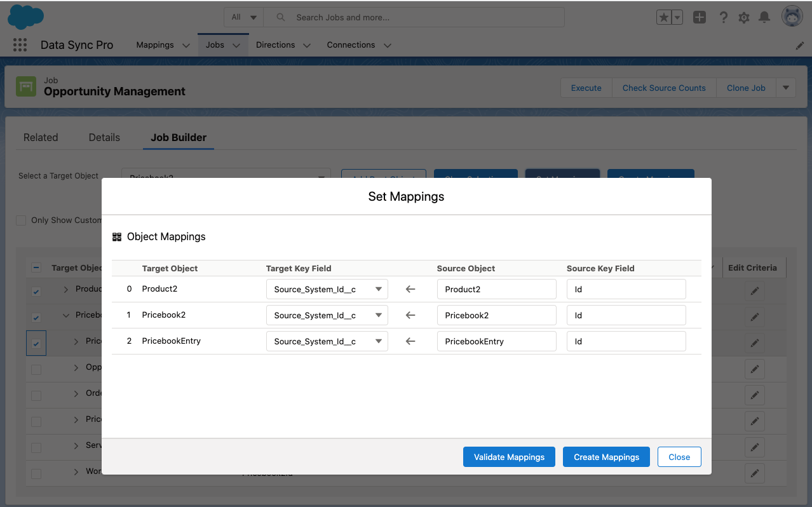This screenshot has width=812, height=507.
Task: Switch to the Related tab
Action: tap(41, 137)
